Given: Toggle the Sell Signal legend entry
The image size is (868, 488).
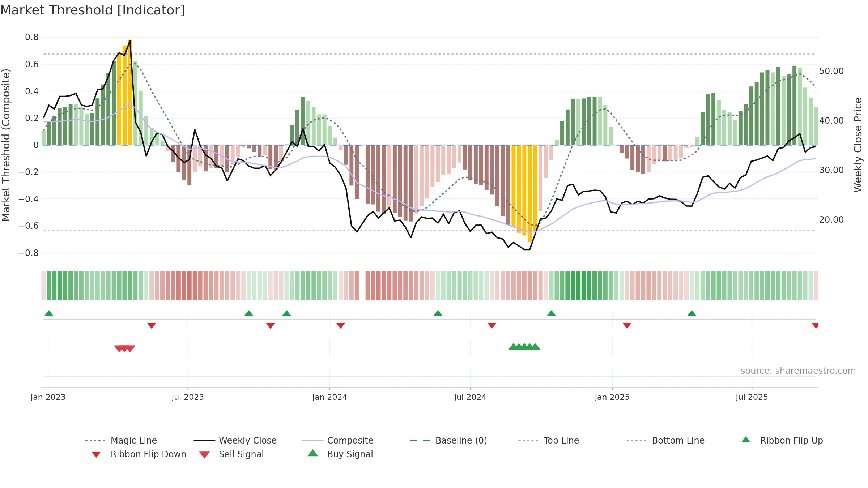Looking at the screenshot, I should pyautogui.click(x=231, y=454).
